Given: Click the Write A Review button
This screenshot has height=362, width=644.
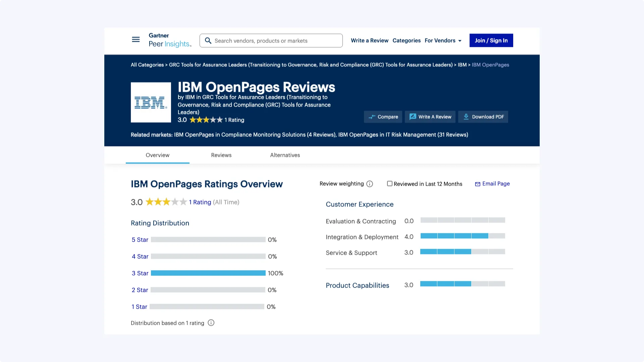Looking at the screenshot, I should [430, 117].
